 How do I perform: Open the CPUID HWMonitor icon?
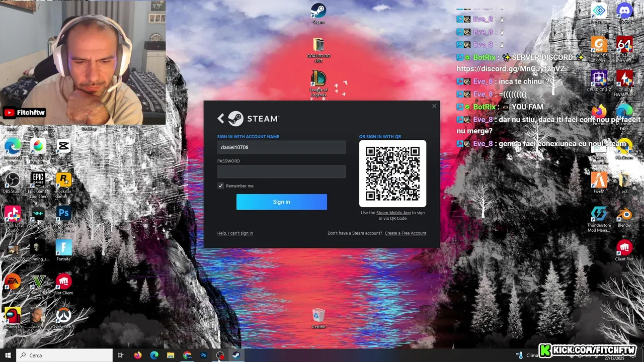point(624,83)
